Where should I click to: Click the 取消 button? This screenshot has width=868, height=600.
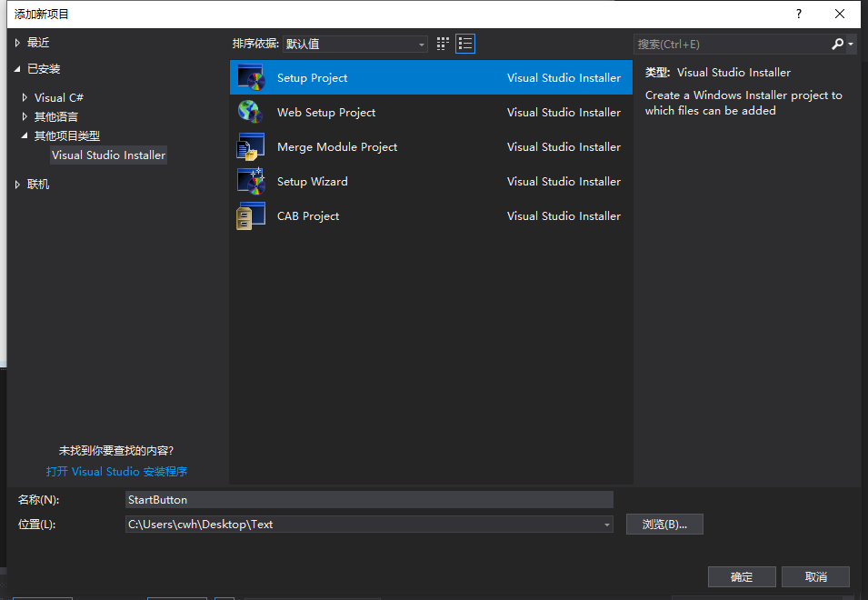coord(815,576)
